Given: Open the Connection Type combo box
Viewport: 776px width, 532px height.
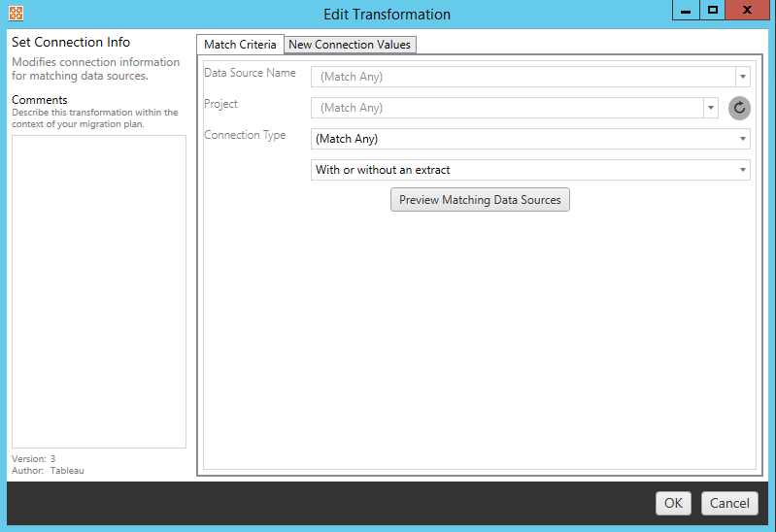Looking at the screenshot, I should (523, 139).
